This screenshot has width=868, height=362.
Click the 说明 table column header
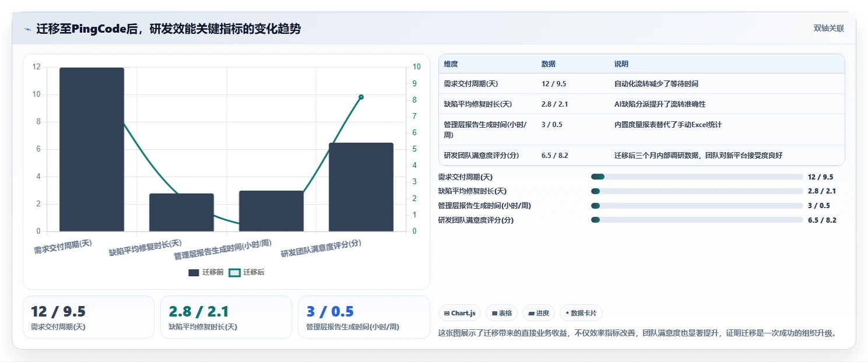point(621,64)
